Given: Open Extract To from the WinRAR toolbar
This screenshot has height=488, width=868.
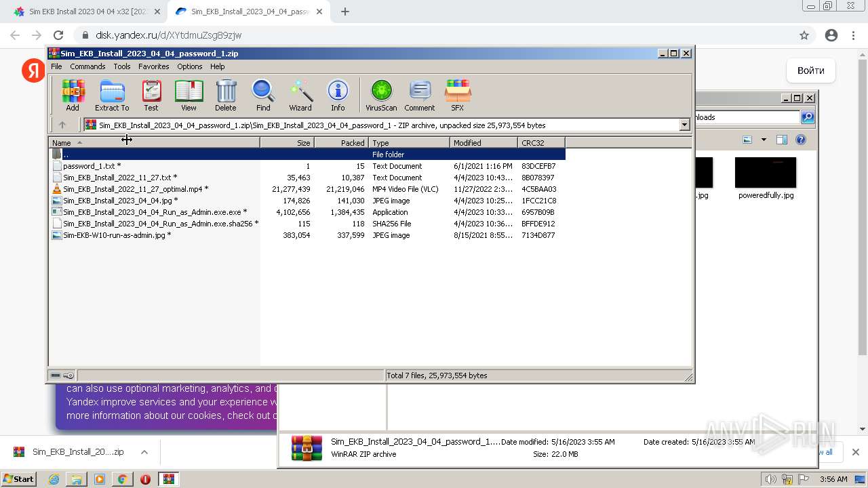Looking at the screenshot, I should [x=112, y=95].
